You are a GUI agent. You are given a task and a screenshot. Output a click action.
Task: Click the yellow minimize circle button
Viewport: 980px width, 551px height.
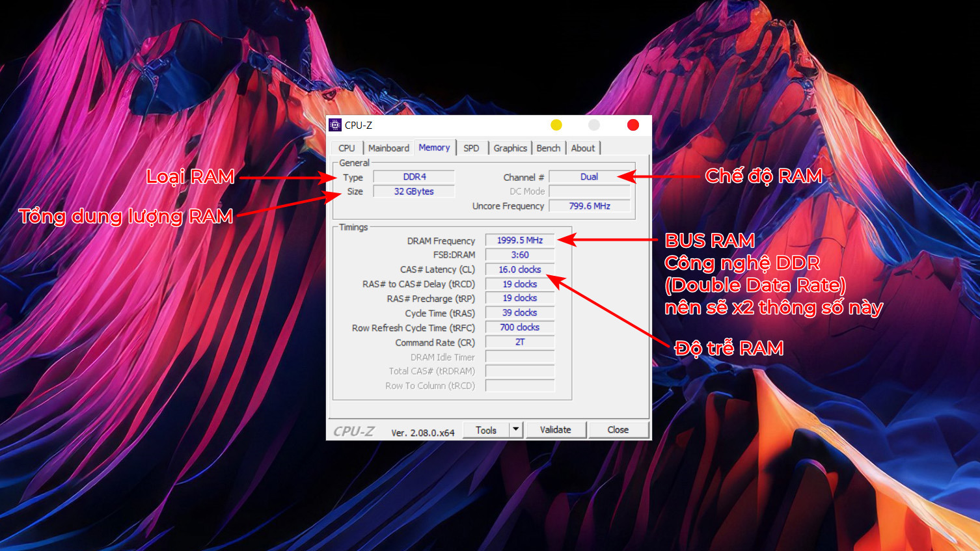[556, 125]
